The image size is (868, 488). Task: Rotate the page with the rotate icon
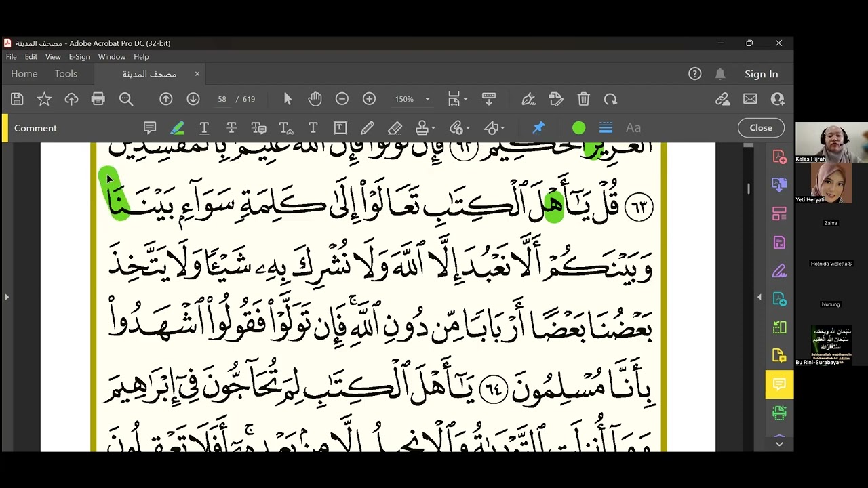[610, 99]
